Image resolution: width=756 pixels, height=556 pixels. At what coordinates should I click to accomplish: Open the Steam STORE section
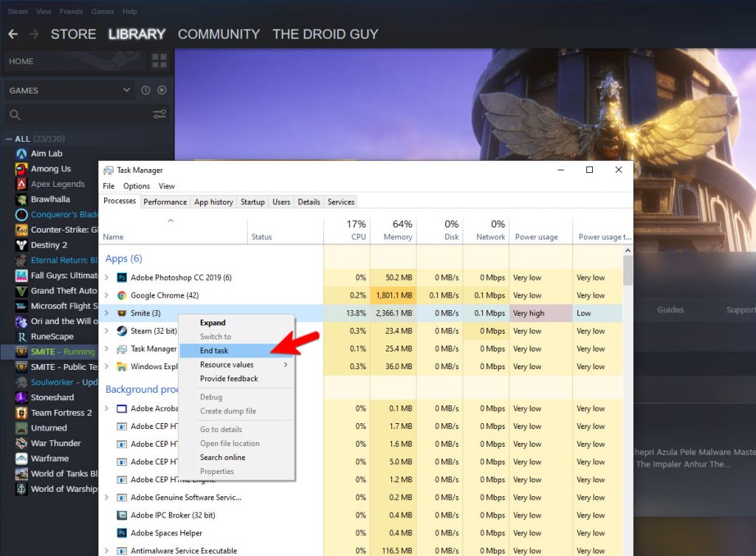73,34
